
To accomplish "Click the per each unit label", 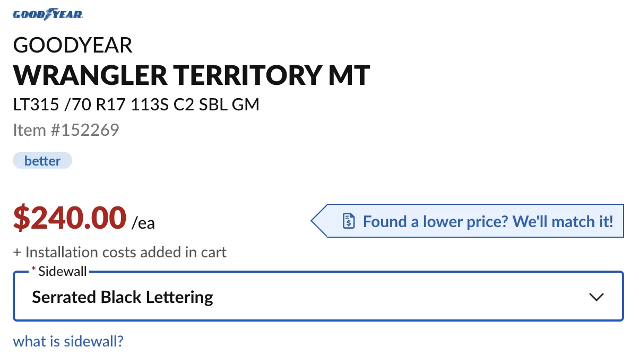I will point(144,224).
